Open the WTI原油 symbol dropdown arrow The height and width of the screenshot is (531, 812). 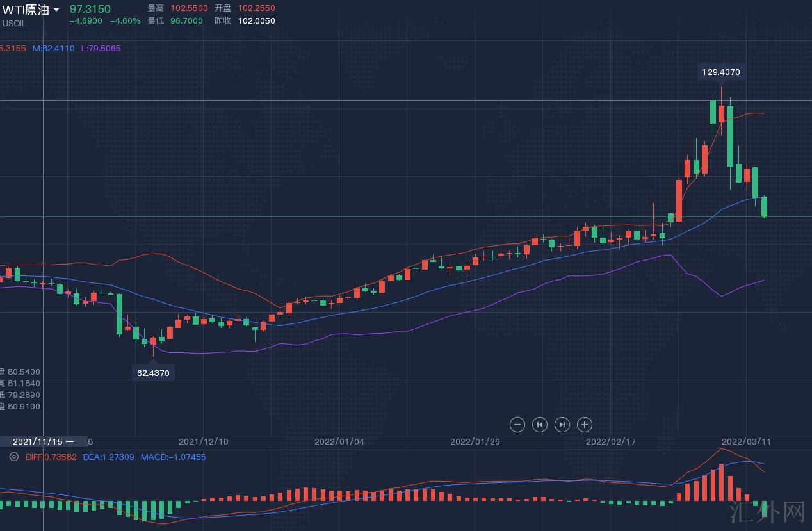coord(56,10)
